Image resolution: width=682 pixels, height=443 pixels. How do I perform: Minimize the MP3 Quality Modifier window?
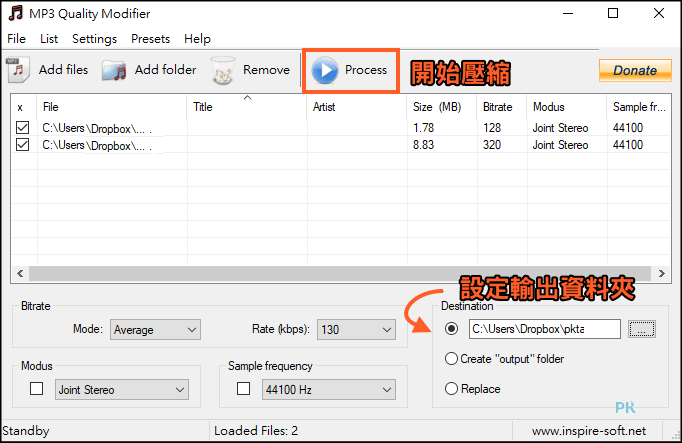click(x=568, y=13)
